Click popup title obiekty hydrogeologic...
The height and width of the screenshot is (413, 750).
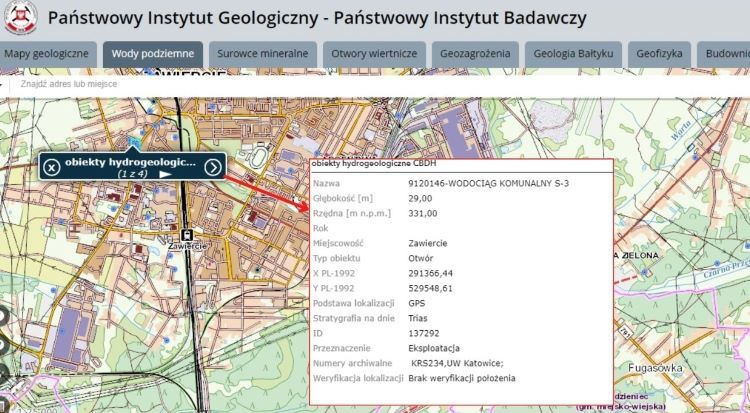pyautogui.click(x=131, y=162)
